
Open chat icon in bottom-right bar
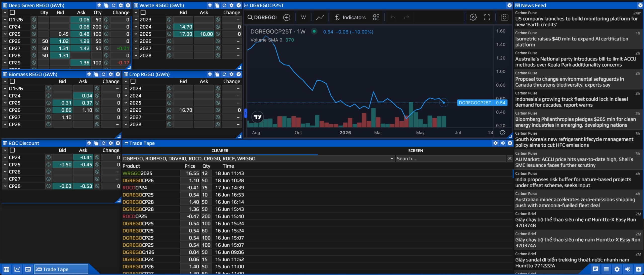(595, 269)
